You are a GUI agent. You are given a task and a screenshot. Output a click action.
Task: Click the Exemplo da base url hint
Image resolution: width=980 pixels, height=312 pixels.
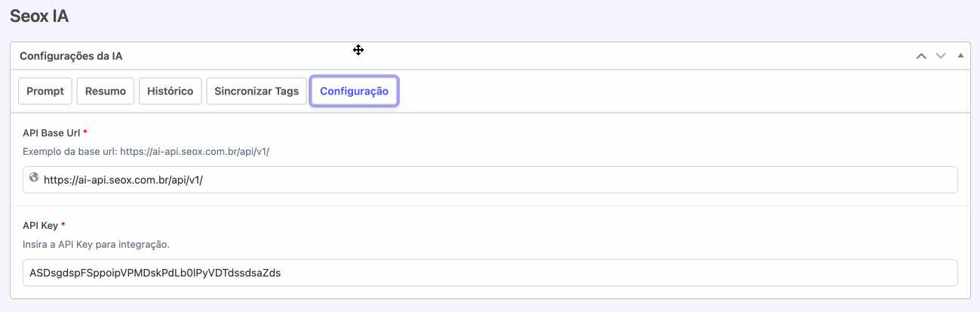[146, 152]
